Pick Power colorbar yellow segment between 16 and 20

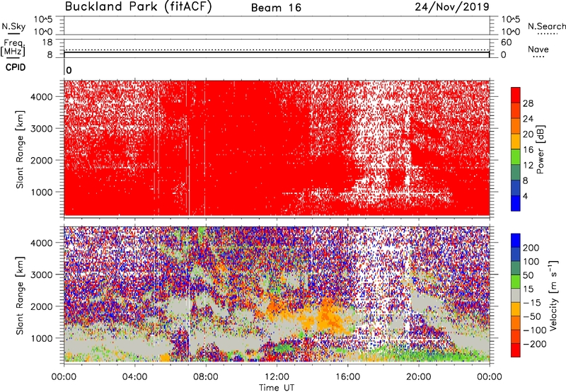(x=516, y=142)
